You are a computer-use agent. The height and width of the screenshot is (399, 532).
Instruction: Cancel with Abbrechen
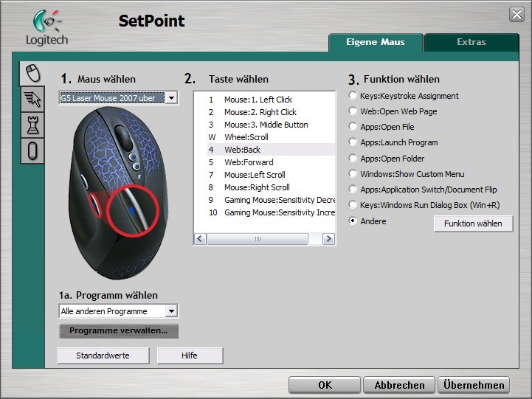tap(399, 385)
